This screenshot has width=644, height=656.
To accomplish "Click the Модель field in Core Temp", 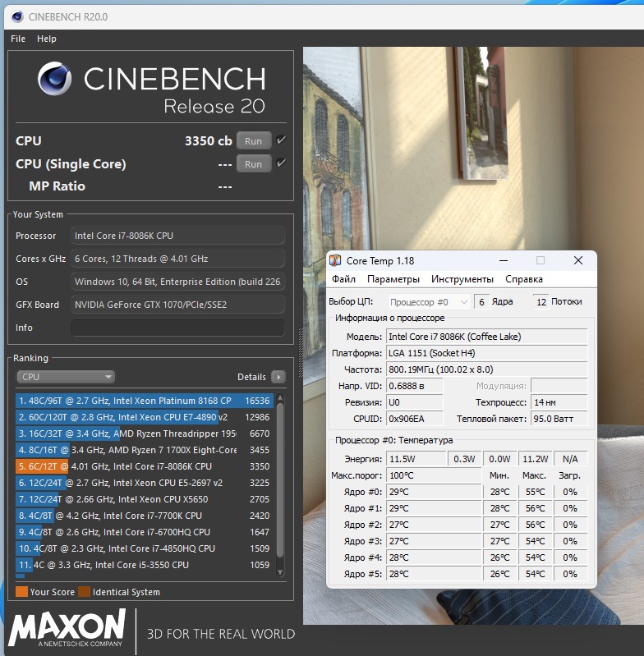I will click(486, 337).
